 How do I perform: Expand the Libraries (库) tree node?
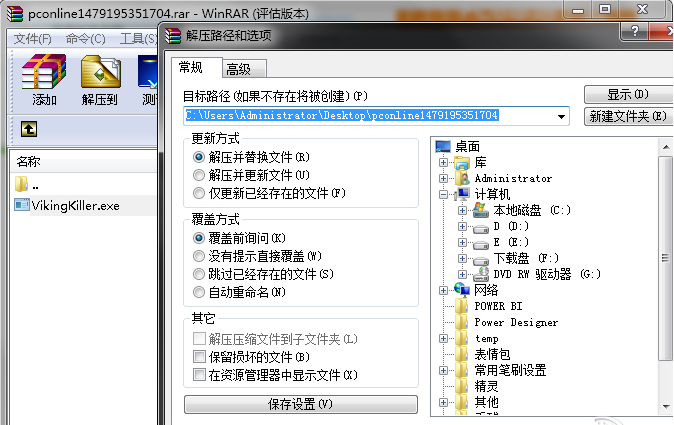(x=442, y=162)
